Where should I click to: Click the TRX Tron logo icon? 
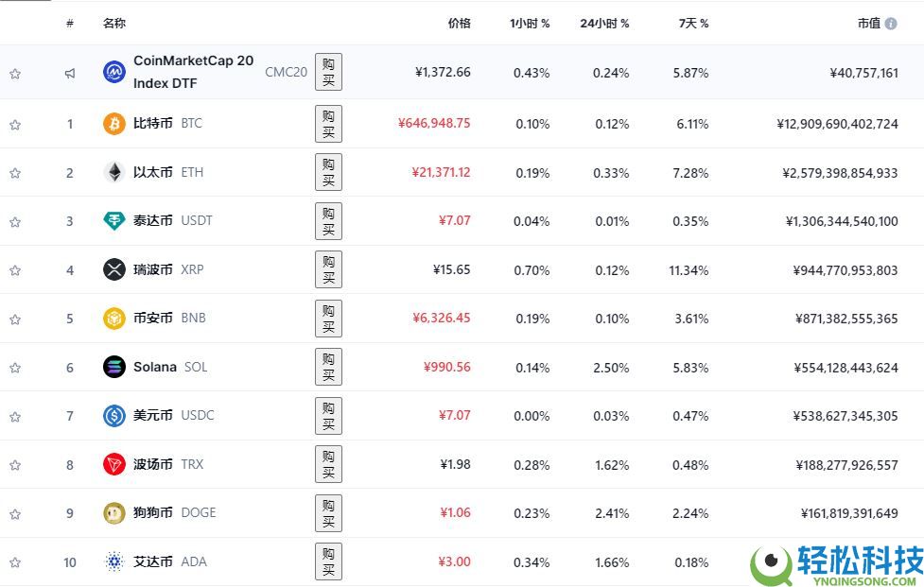(113, 464)
